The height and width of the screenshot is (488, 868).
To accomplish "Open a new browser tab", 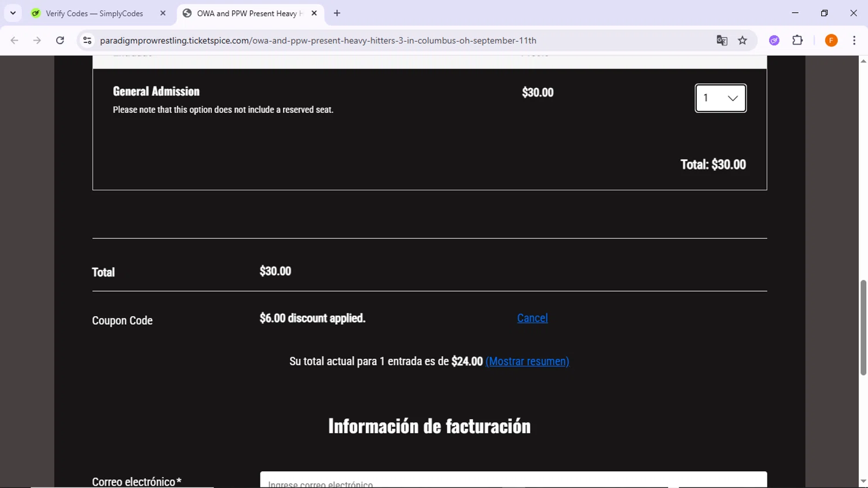I will click(337, 13).
